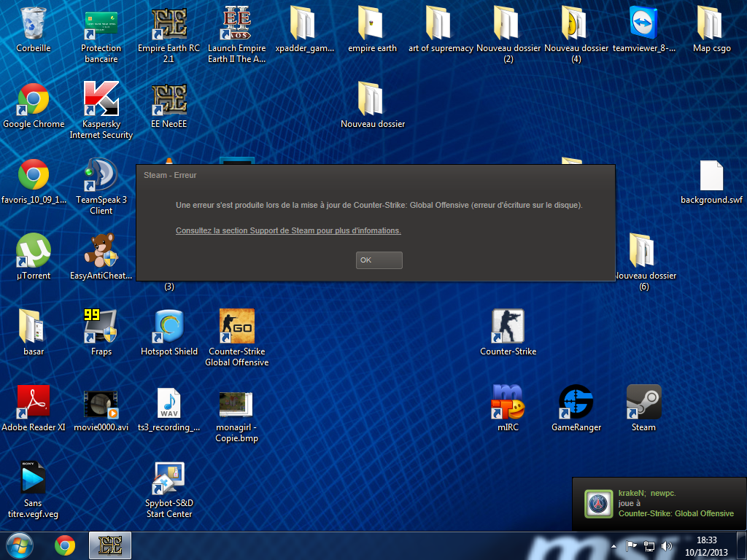Open Hotspot Shield shortcut
This screenshot has height=560, width=747.
point(169,327)
